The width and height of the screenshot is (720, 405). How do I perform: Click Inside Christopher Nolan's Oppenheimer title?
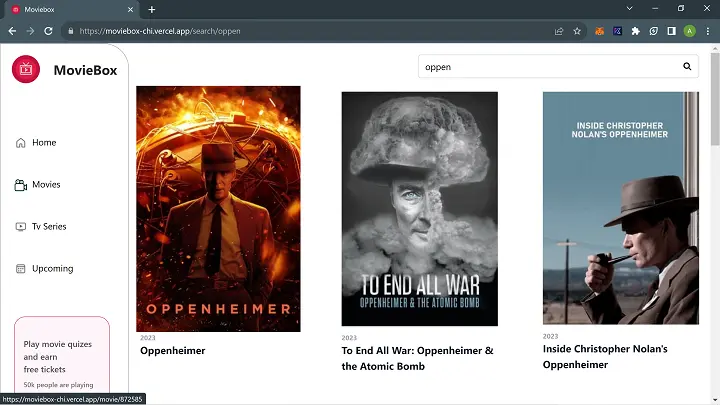click(605, 357)
